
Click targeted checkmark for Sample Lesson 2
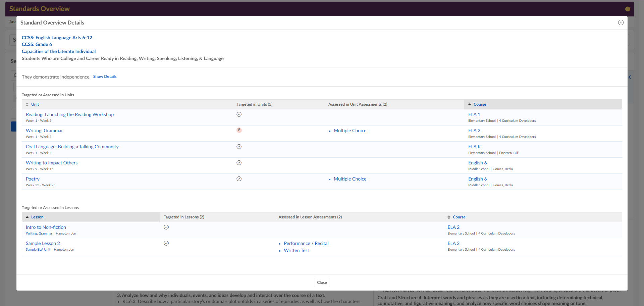click(166, 243)
